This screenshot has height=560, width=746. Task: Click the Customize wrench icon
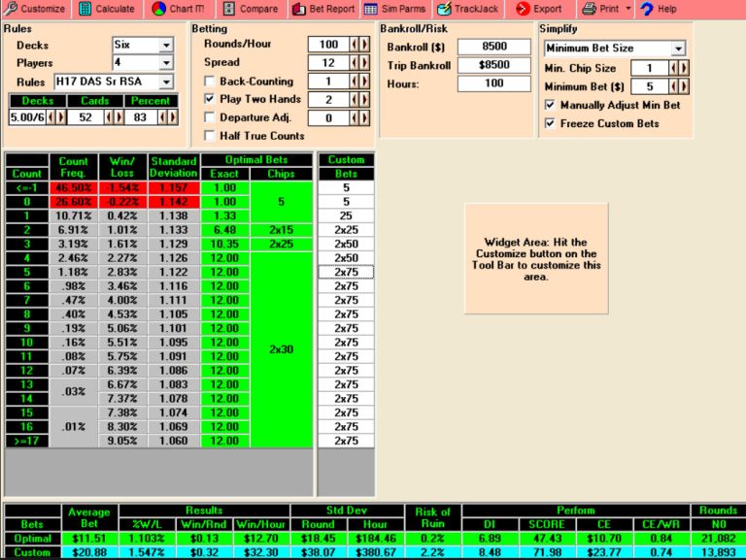(11, 8)
